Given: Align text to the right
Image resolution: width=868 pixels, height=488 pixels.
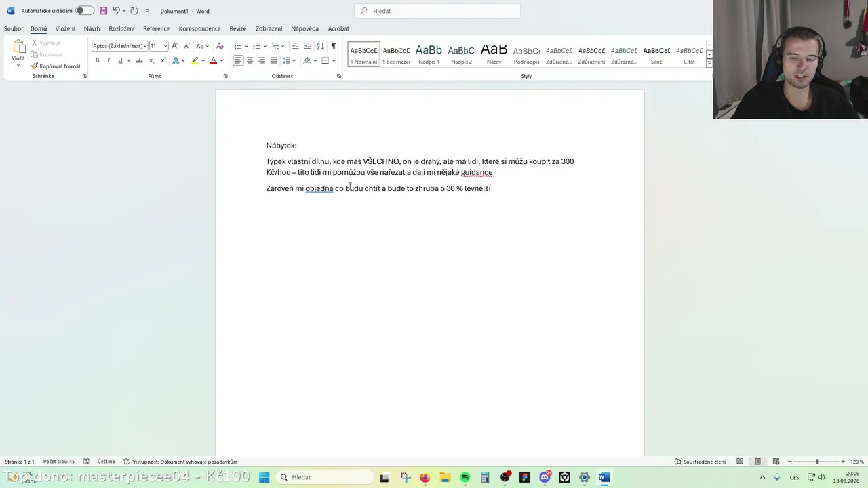Looking at the screenshot, I should tap(261, 60).
